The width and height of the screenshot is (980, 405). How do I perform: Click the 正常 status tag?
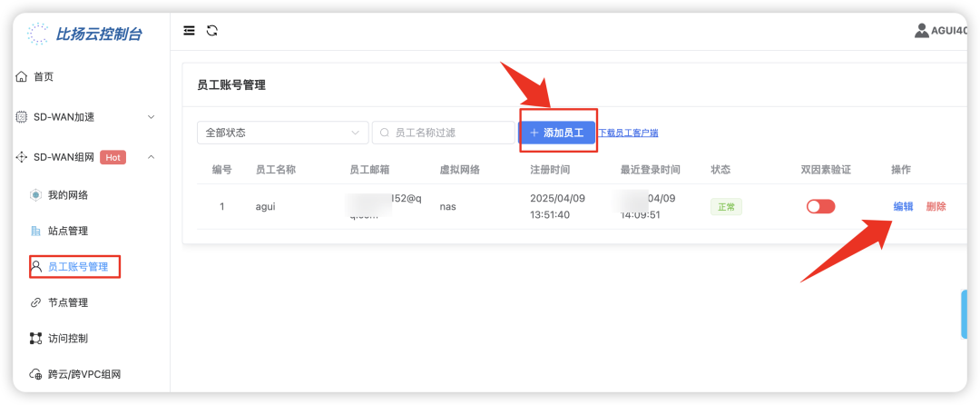(726, 207)
